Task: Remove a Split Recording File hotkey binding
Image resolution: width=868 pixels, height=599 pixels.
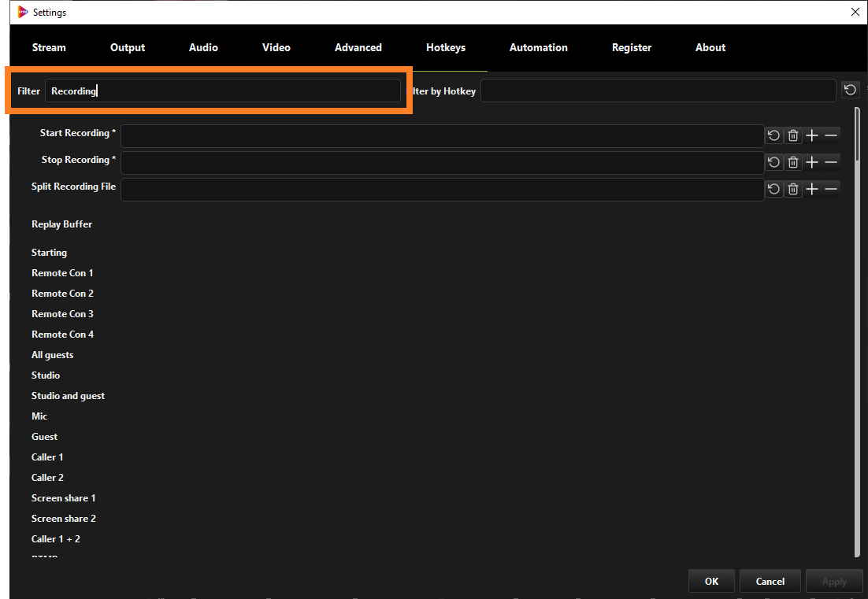Action: [830, 189]
